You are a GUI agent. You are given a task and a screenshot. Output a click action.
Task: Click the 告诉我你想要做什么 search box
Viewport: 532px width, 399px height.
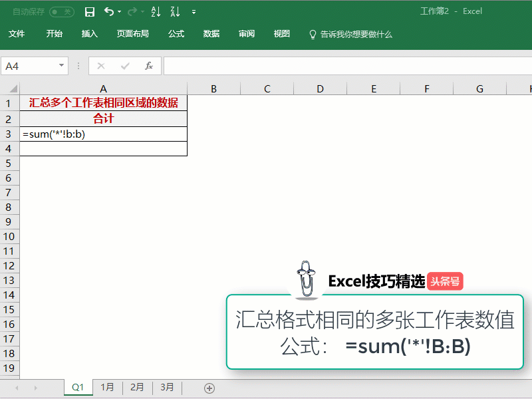click(x=356, y=35)
